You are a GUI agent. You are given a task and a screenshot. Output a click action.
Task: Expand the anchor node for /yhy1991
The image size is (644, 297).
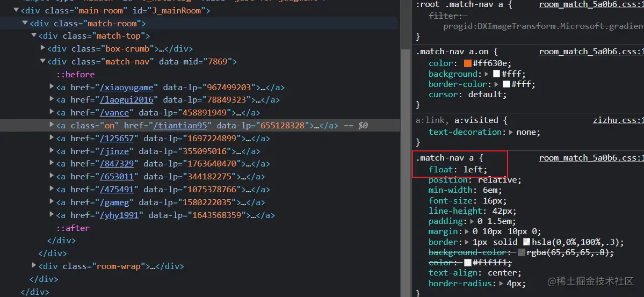pos(52,214)
